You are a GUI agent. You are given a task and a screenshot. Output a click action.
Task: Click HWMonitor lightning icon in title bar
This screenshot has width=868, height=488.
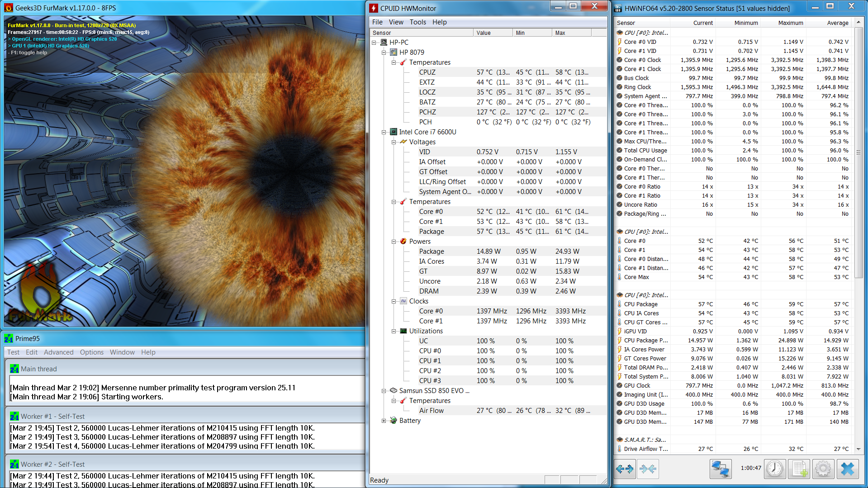tap(374, 8)
